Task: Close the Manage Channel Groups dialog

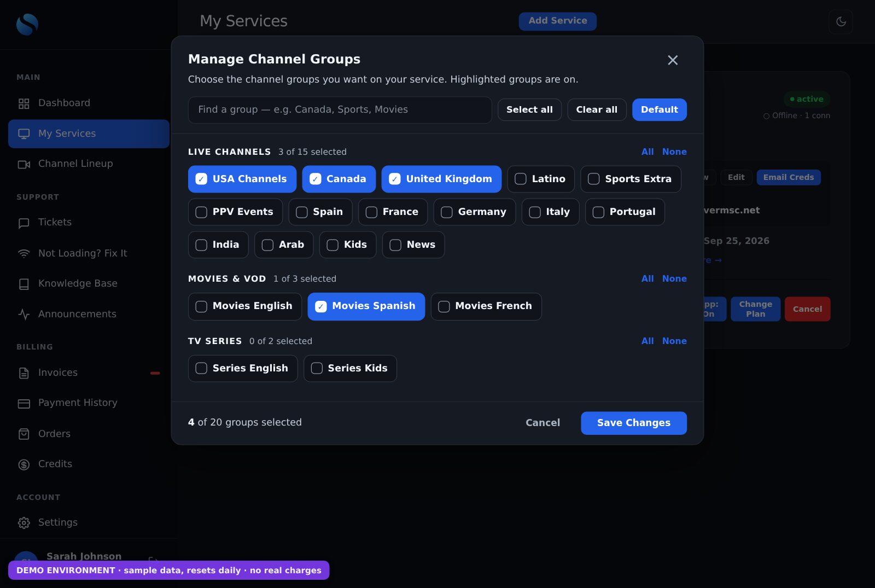Action: tap(673, 60)
